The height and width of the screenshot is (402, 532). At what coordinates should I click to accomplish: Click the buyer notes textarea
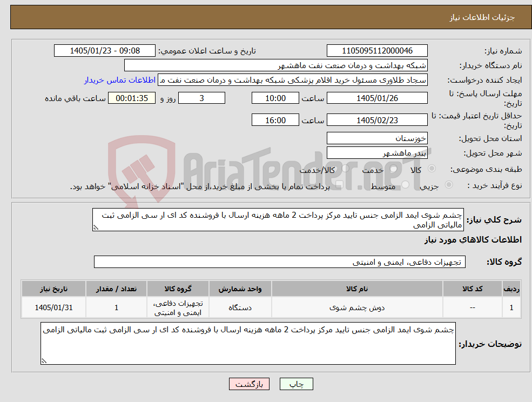(248, 343)
